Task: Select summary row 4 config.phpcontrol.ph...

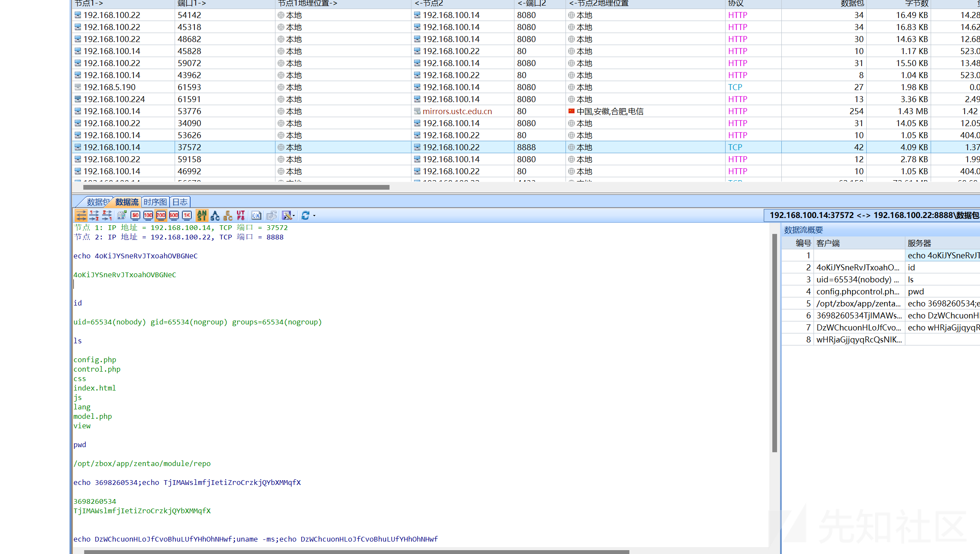Action: [x=881, y=291]
